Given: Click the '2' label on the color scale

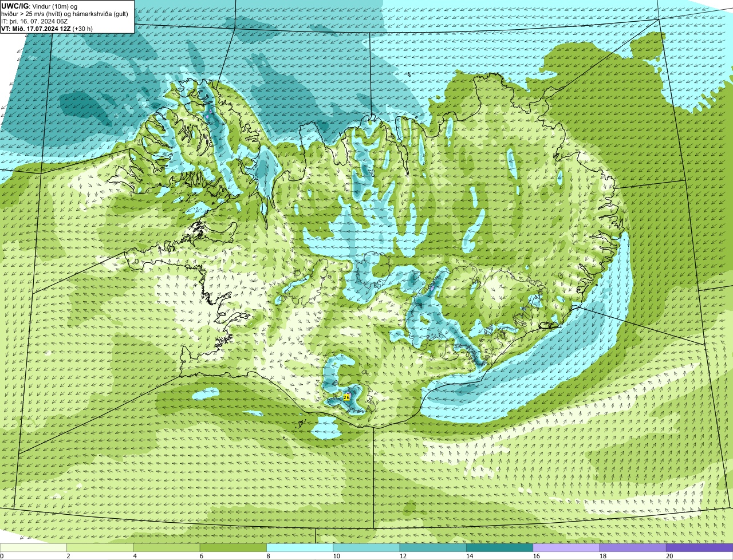Looking at the screenshot, I should [x=67, y=556].
